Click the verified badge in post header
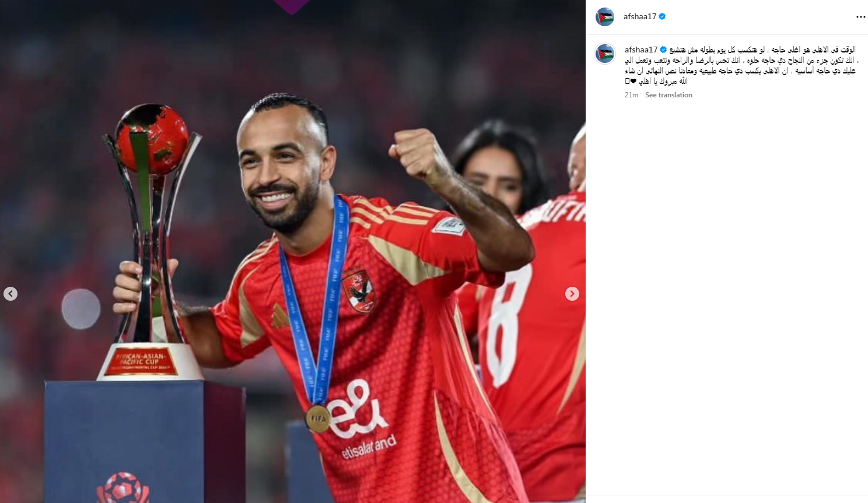The height and width of the screenshot is (503, 868). [662, 16]
